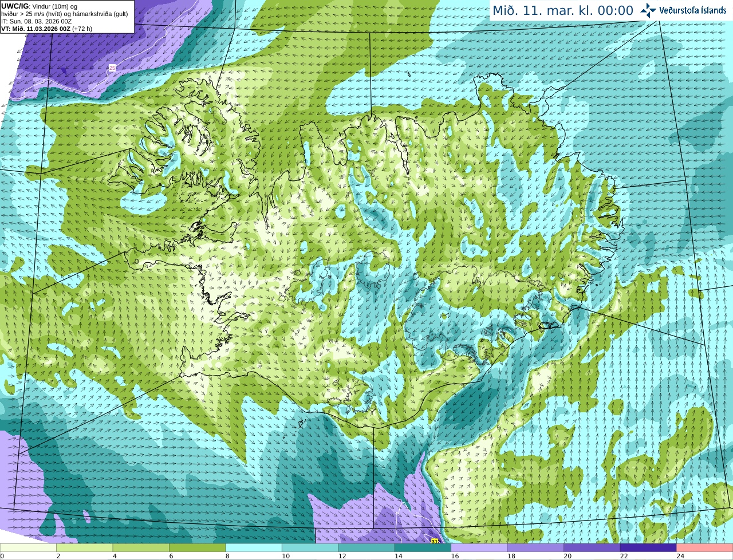Select the 4–6 m/s legend swatch
The height and width of the screenshot is (560, 733).
coord(141,548)
